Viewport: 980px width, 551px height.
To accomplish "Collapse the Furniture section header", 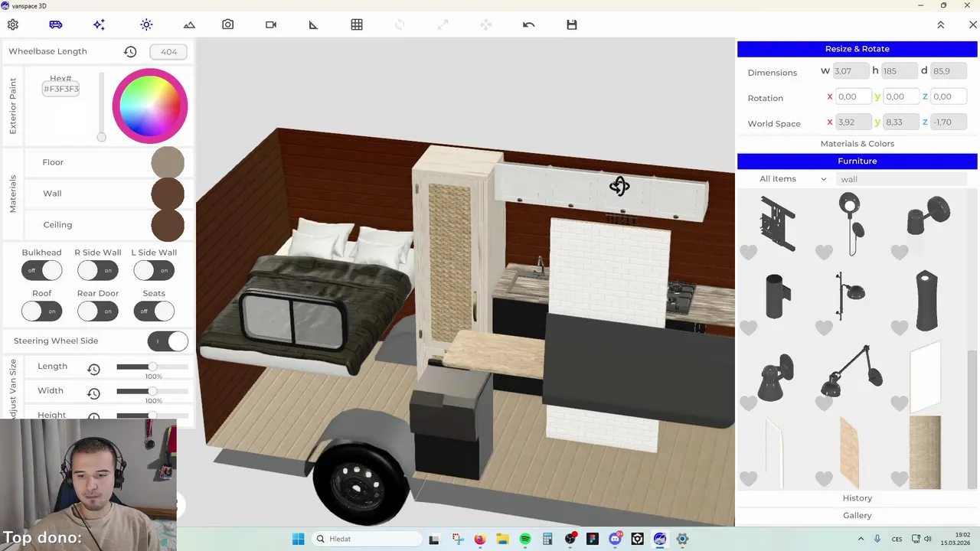I will 857,161.
